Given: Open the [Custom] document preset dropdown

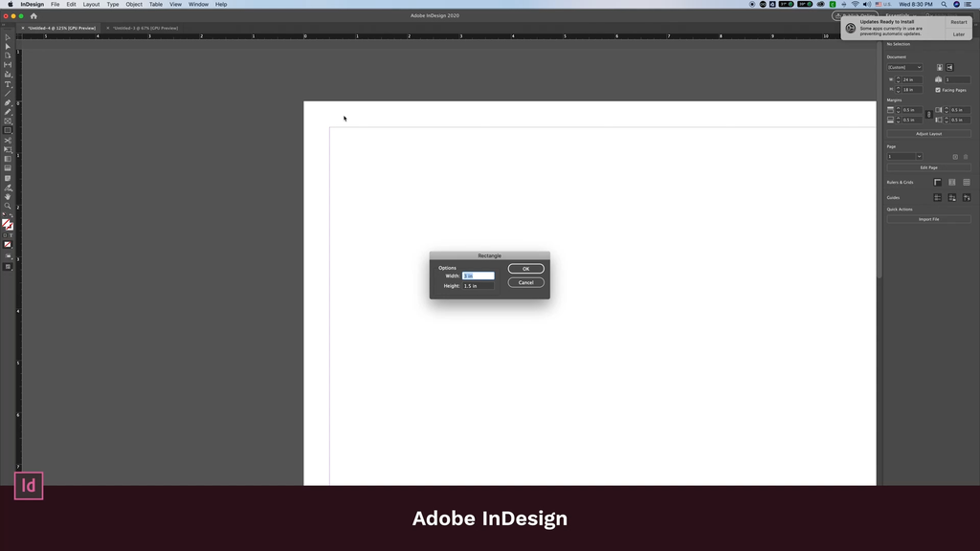Looking at the screenshot, I should (904, 67).
